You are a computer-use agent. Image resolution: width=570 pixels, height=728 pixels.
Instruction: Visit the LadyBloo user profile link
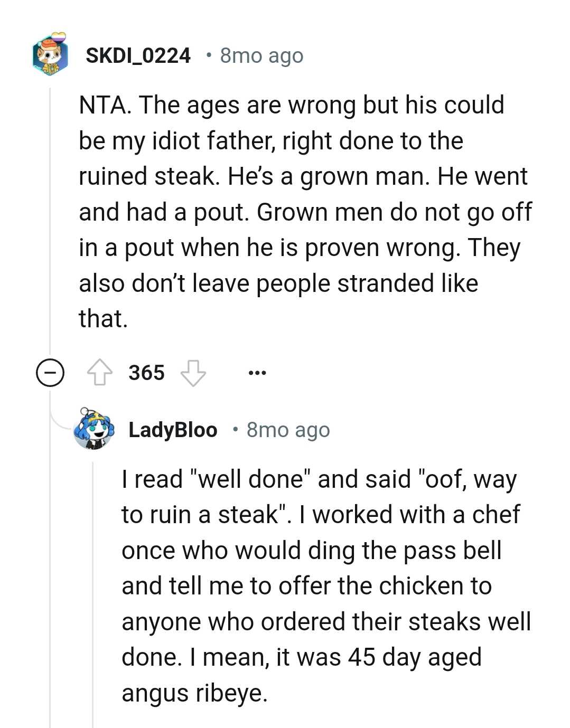point(173,430)
